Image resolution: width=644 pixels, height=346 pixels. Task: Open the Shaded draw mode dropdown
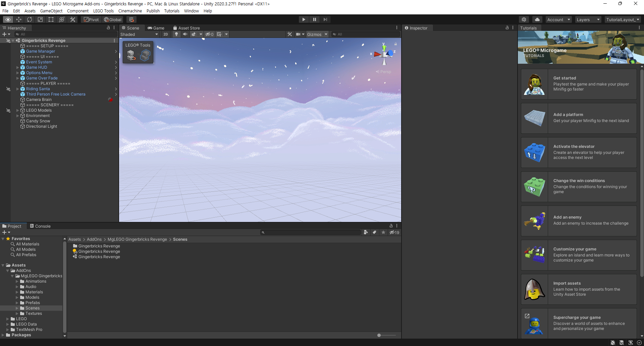click(139, 34)
